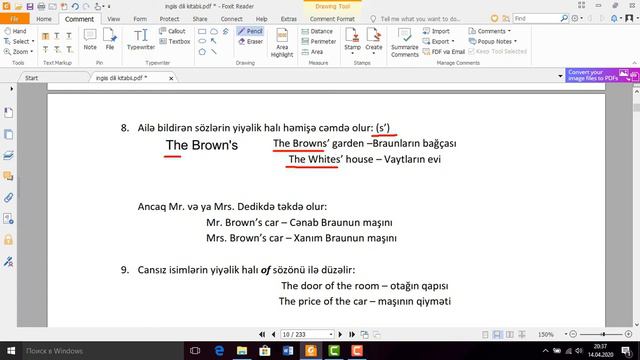
Task: Select the Pencil drawing tool
Action: point(250,31)
